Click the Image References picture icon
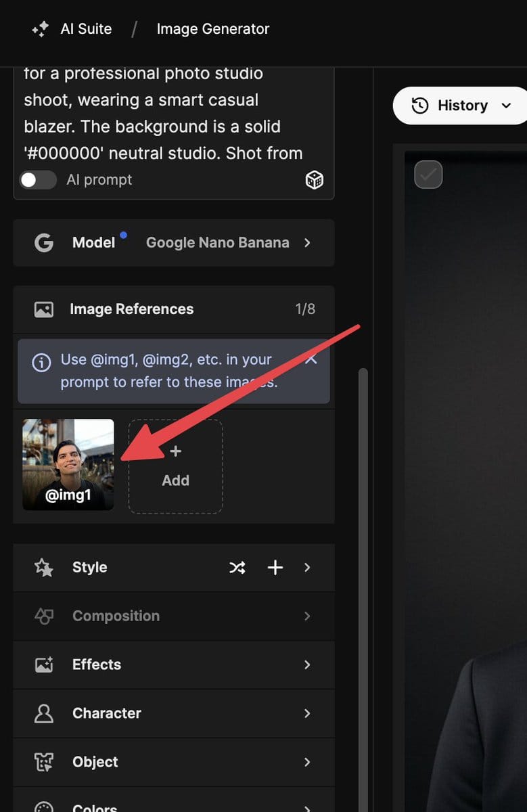 tap(44, 309)
